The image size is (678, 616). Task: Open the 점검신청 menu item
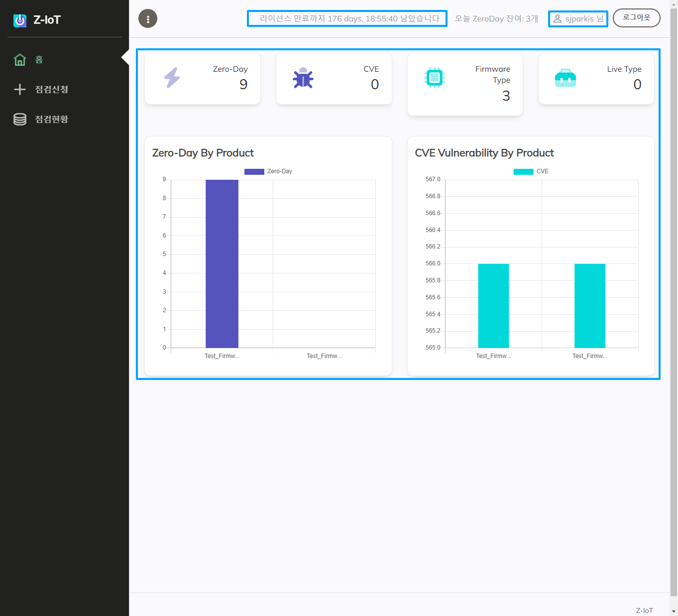(51, 90)
